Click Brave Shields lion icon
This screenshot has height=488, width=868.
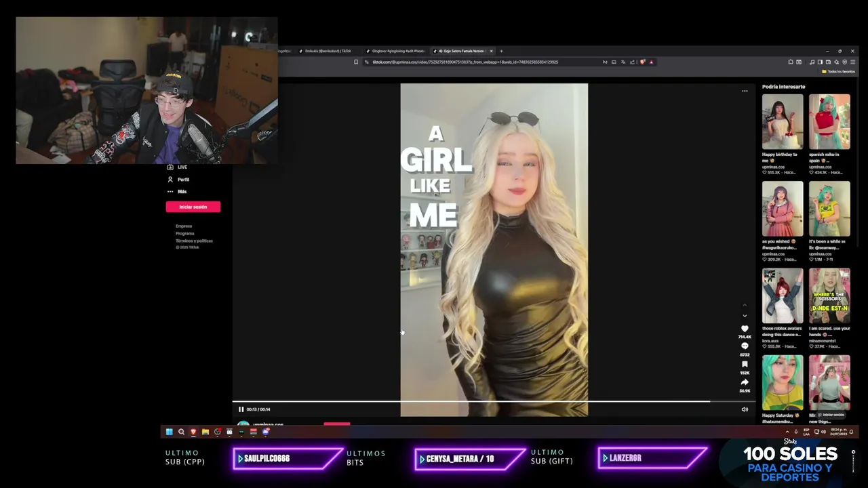(x=642, y=62)
